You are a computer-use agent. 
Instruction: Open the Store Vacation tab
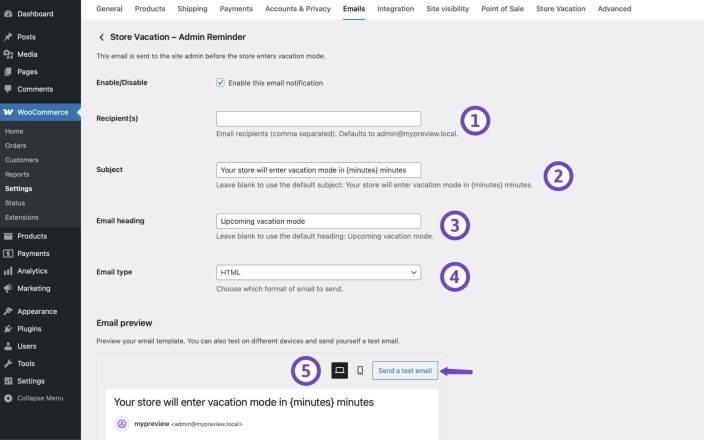[x=561, y=9]
